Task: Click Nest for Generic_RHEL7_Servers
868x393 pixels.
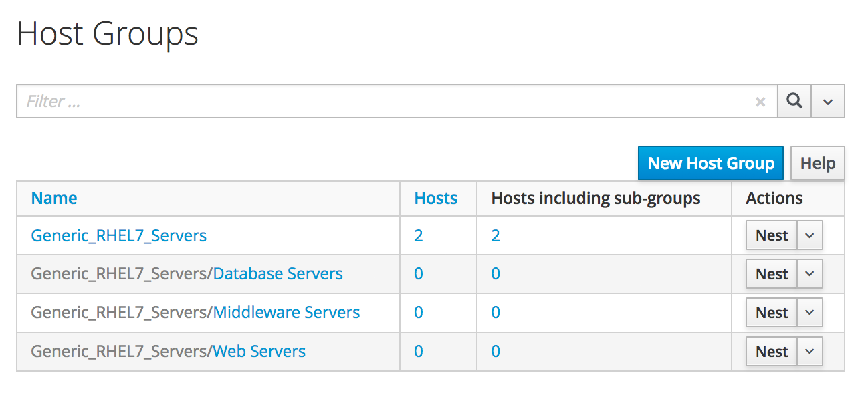Action: click(772, 235)
